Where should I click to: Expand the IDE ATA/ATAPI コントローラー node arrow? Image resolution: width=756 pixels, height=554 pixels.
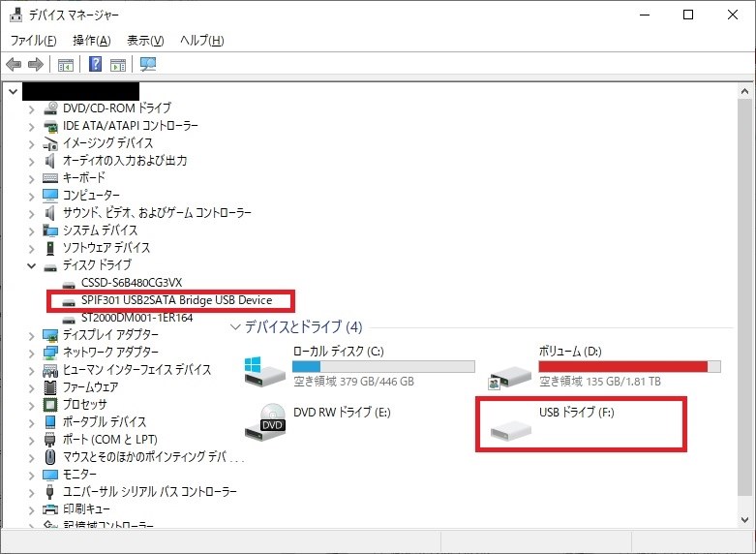coord(32,127)
